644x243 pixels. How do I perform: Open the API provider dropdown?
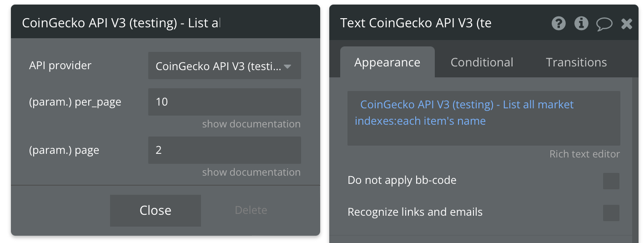[225, 66]
